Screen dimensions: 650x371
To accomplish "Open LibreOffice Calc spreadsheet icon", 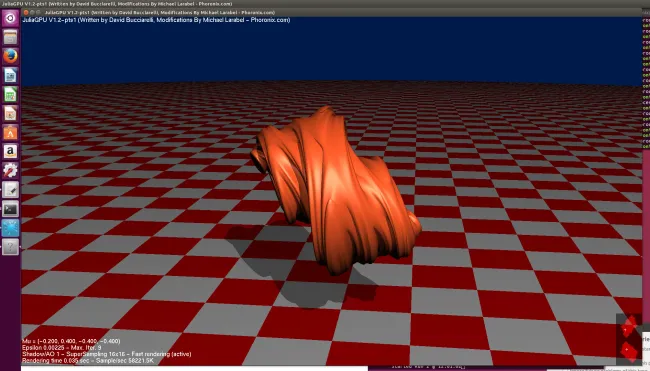I will pyautogui.click(x=10, y=95).
